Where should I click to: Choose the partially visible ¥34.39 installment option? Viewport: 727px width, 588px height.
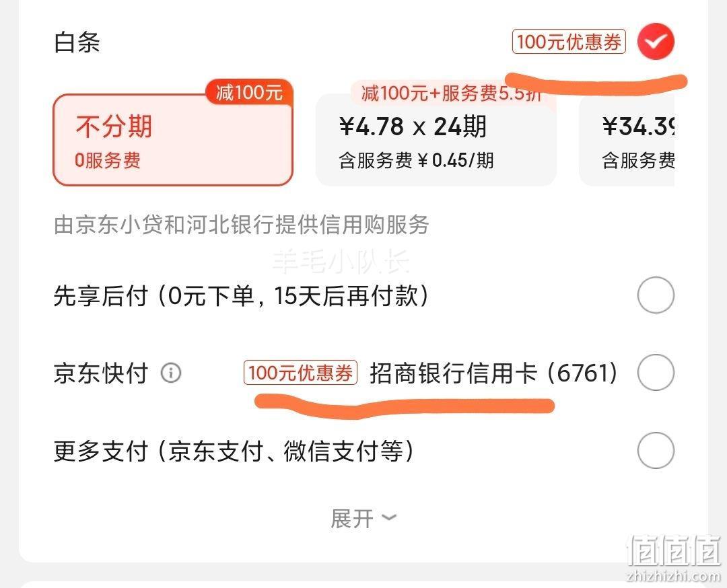[627, 140]
